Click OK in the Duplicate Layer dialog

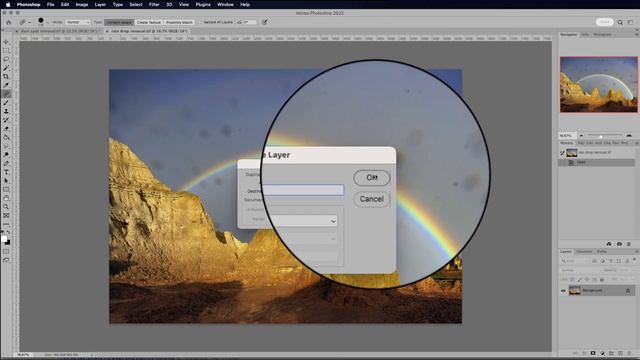(372, 178)
